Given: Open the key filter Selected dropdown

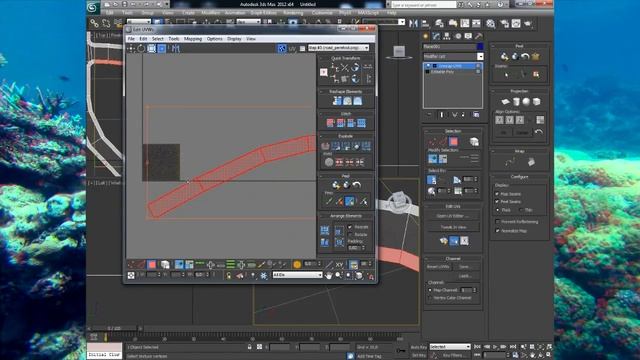Looking at the screenshot, I should (450, 347).
